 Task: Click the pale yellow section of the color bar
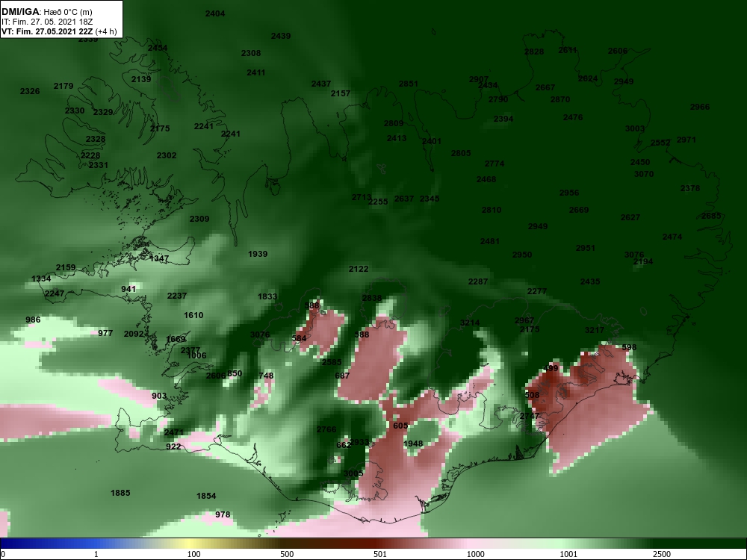(190, 544)
